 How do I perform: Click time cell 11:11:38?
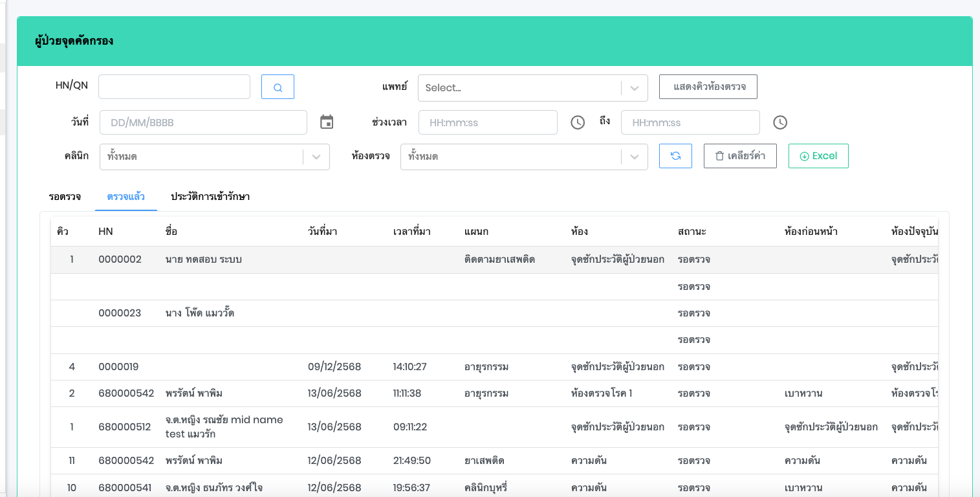pos(407,393)
